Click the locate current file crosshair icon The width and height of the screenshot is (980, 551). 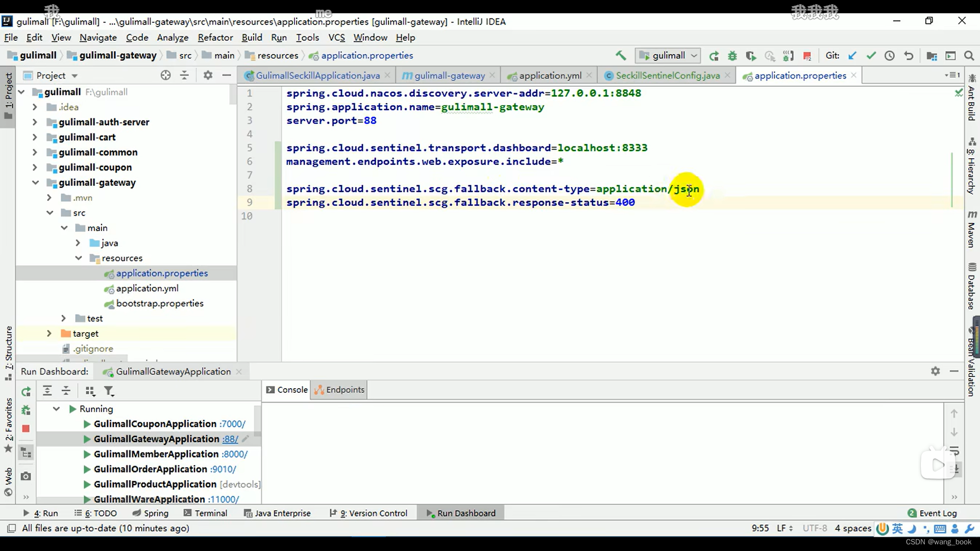165,76
